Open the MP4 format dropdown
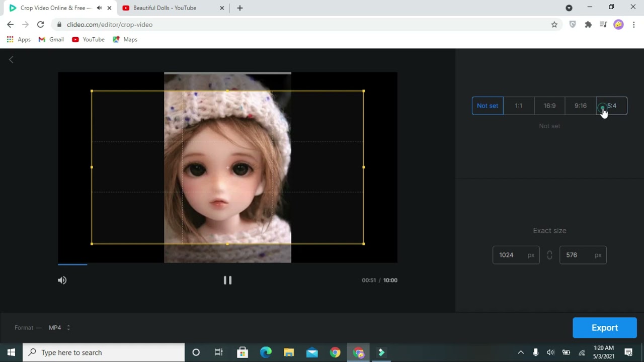Image resolution: width=644 pixels, height=362 pixels. coord(59,327)
